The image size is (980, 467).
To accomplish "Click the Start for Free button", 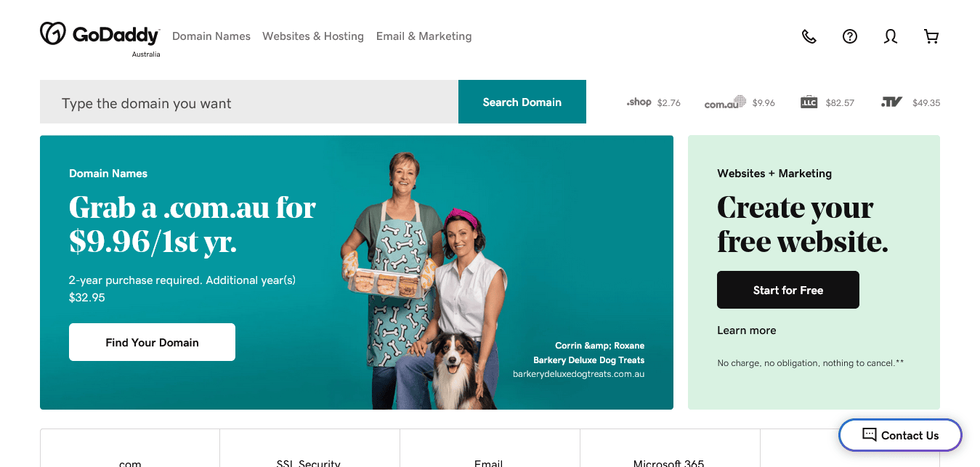I will [788, 290].
